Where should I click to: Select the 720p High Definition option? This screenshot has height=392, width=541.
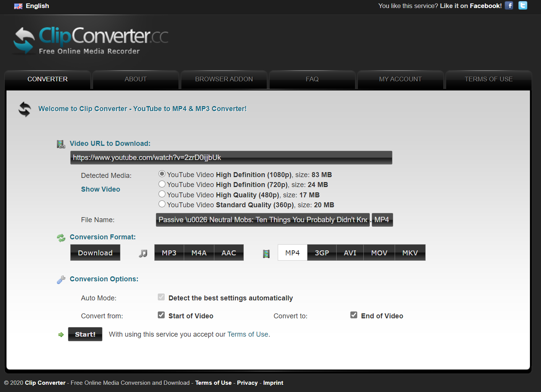[162, 184]
